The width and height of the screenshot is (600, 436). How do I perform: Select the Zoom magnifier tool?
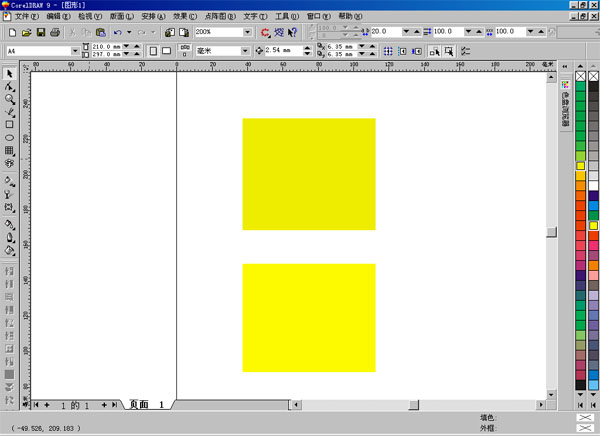click(10, 99)
